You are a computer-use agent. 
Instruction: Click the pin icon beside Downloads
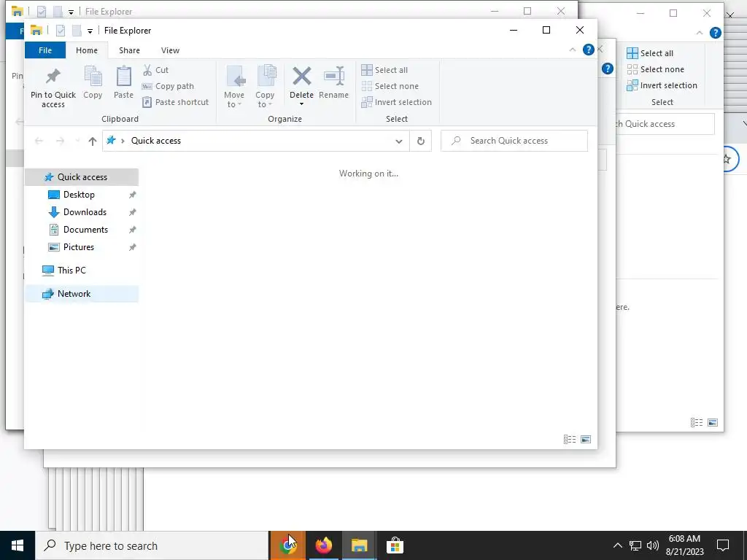(133, 212)
